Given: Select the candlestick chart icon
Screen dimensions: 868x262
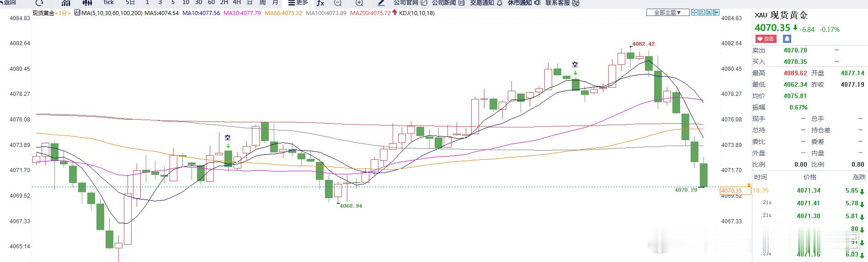Looking at the screenshot, I should click(87, 2).
